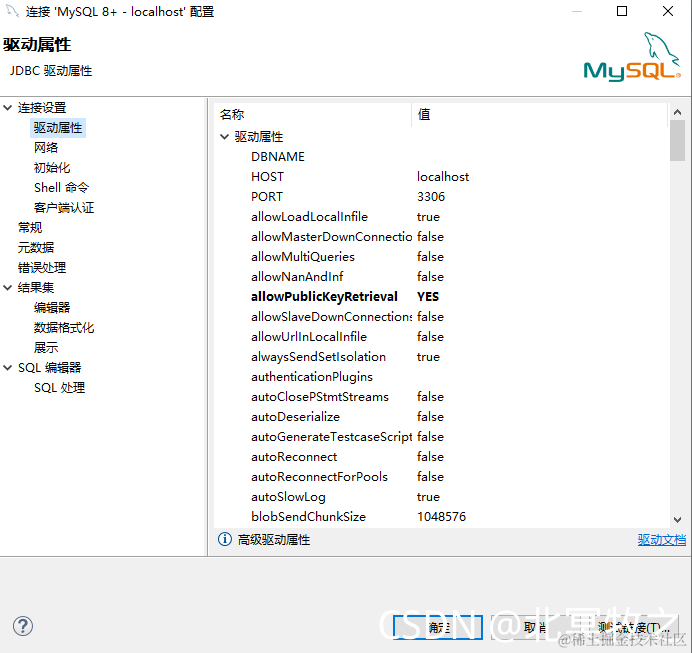
Task: Maximize the connection configuration window
Action: (x=621, y=11)
